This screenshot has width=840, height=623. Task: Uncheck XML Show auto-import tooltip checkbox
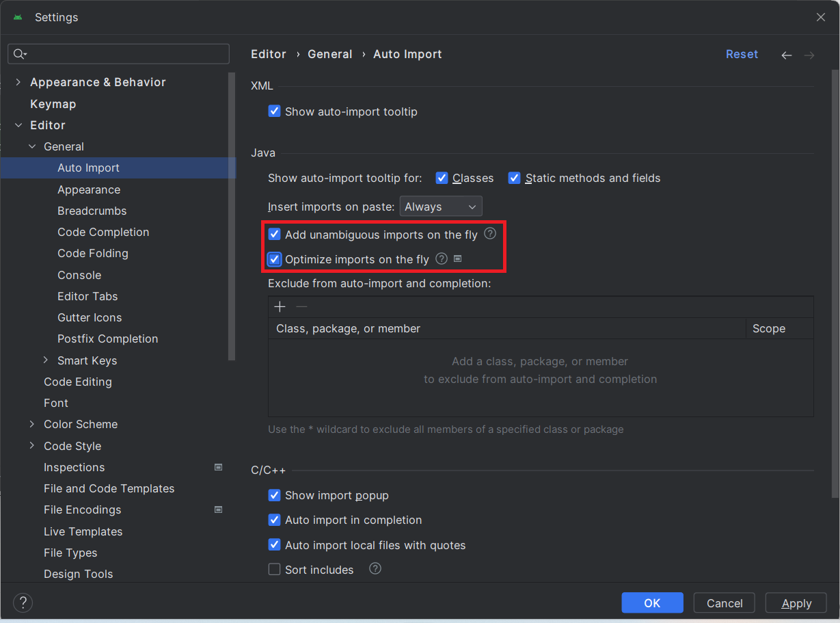click(x=275, y=111)
